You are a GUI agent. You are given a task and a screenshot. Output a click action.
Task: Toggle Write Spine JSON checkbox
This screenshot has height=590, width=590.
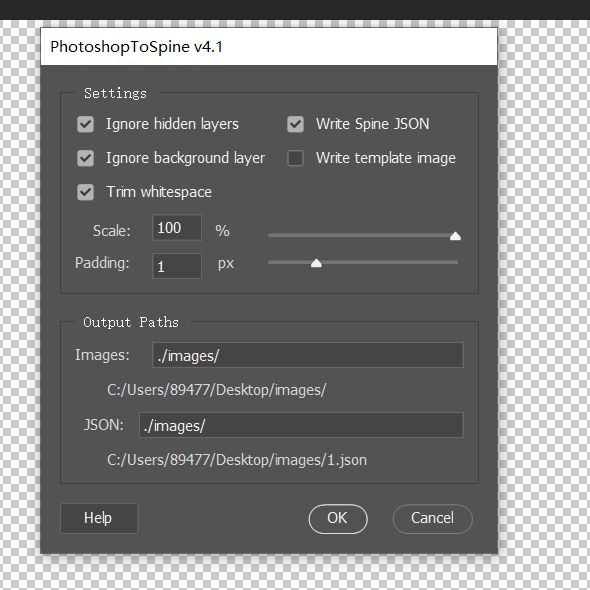click(x=295, y=124)
